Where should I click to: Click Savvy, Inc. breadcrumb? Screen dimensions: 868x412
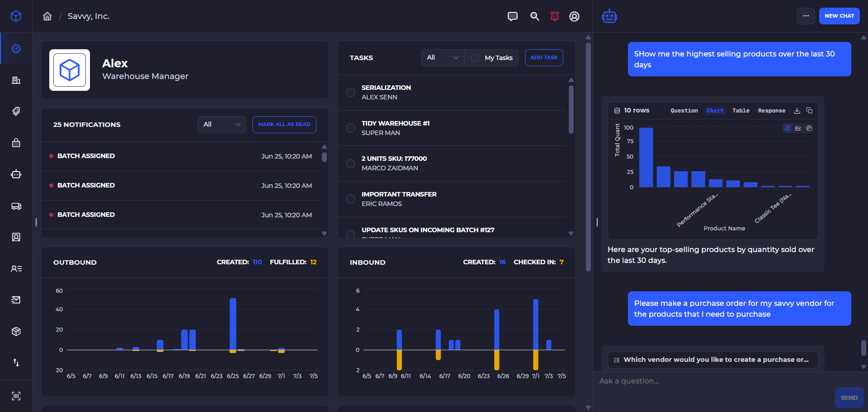click(x=89, y=16)
